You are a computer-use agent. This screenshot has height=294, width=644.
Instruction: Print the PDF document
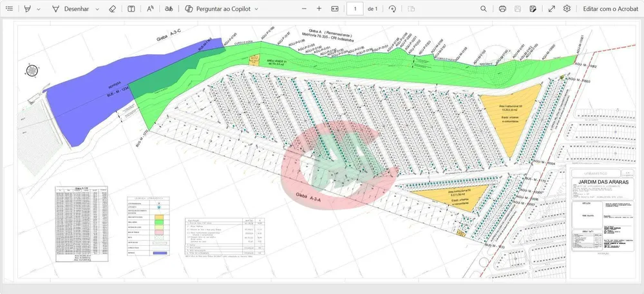[502, 8]
